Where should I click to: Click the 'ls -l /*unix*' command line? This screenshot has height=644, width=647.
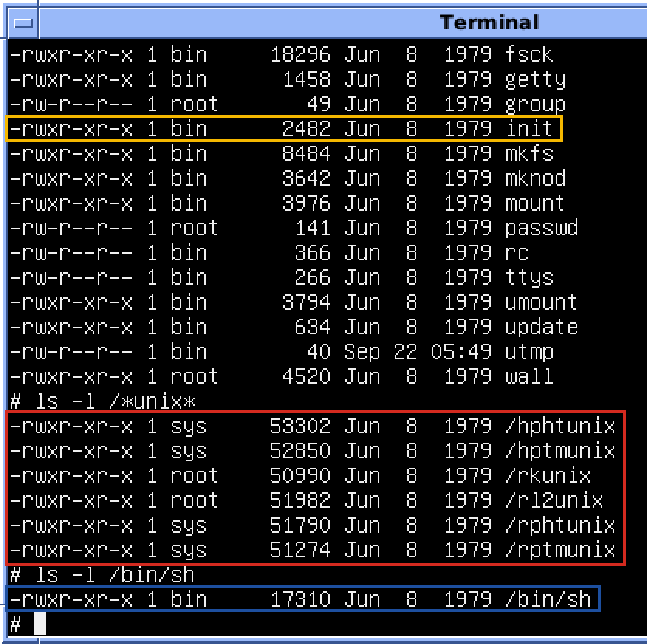(x=103, y=401)
